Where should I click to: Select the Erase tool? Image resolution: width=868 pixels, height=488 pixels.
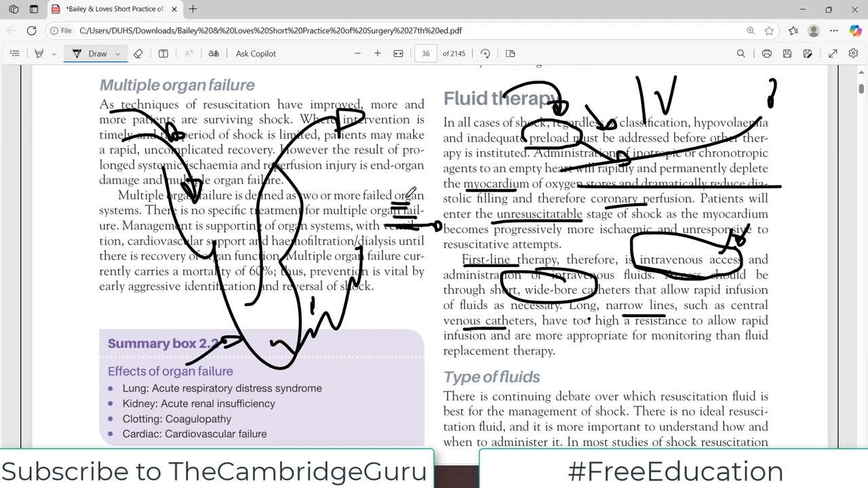(x=138, y=54)
